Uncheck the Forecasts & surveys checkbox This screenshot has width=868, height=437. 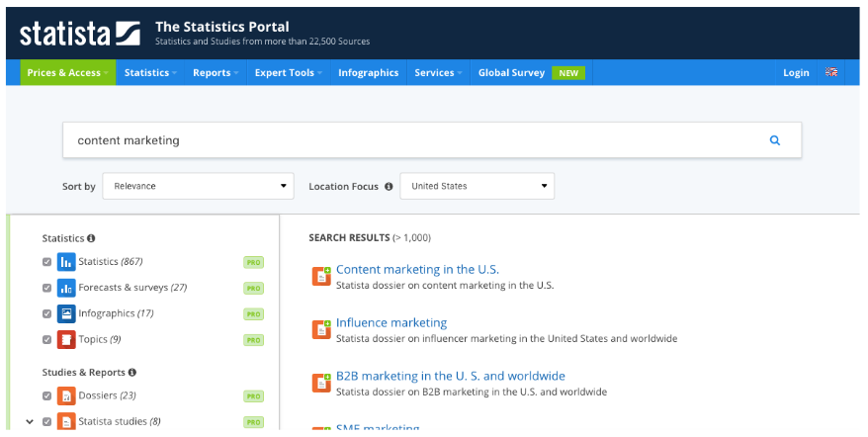coord(47,288)
